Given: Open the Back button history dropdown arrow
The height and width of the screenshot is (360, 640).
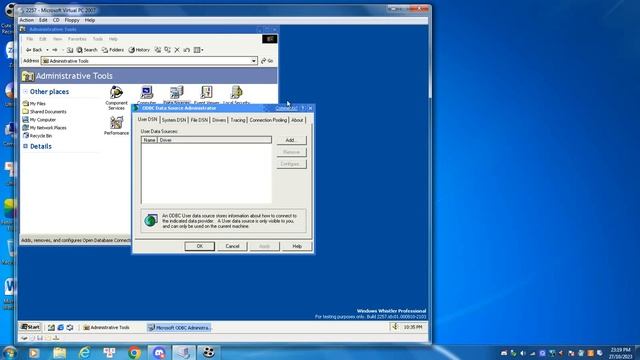Looking at the screenshot, I should pyautogui.click(x=47, y=50).
